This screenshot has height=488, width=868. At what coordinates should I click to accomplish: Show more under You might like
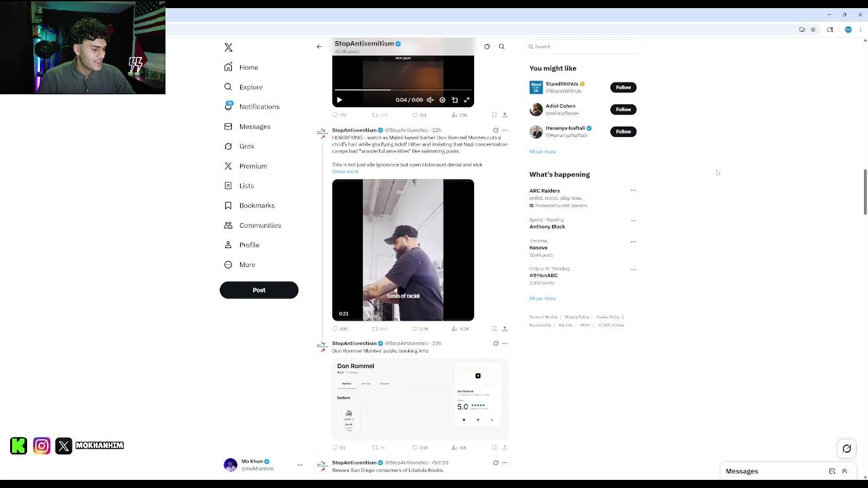[542, 152]
